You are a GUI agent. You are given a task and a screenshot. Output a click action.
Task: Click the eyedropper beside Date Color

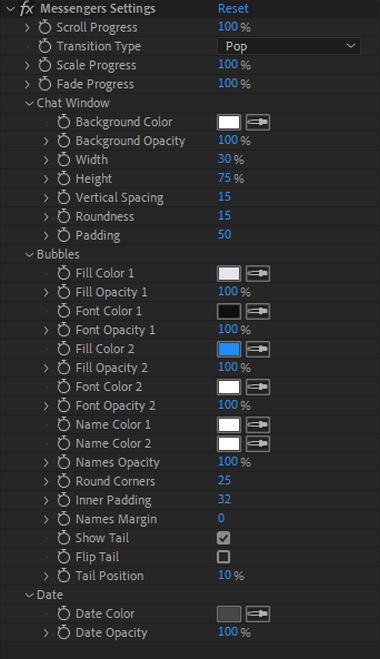tap(258, 614)
